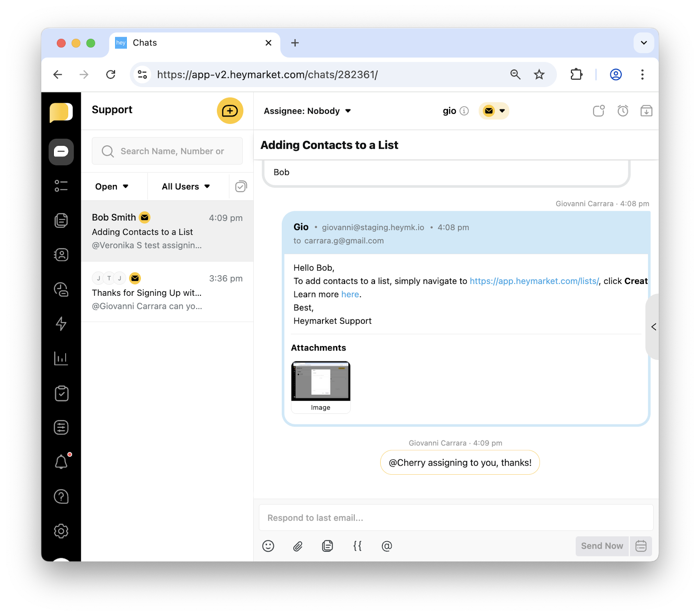Open the browser extensions puzzle icon
700x616 pixels.
coord(576,74)
